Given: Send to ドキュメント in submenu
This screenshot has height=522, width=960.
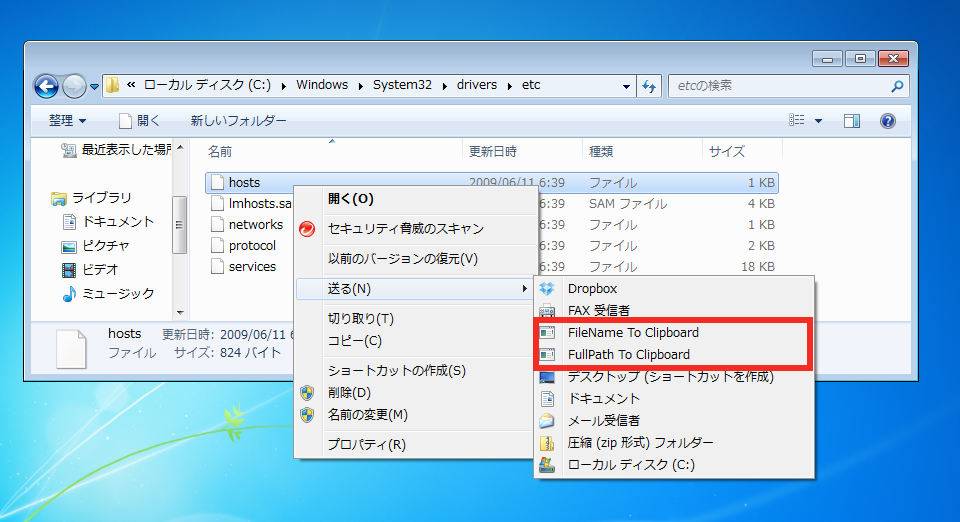Looking at the screenshot, I should (674, 399).
